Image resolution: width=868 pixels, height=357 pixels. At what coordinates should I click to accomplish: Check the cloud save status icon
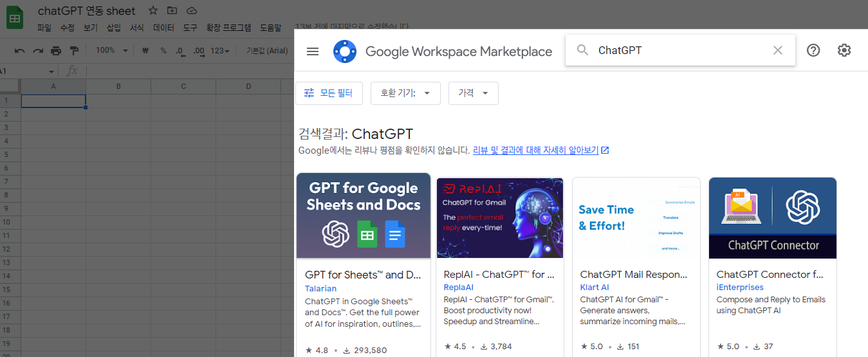pos(191,10)
